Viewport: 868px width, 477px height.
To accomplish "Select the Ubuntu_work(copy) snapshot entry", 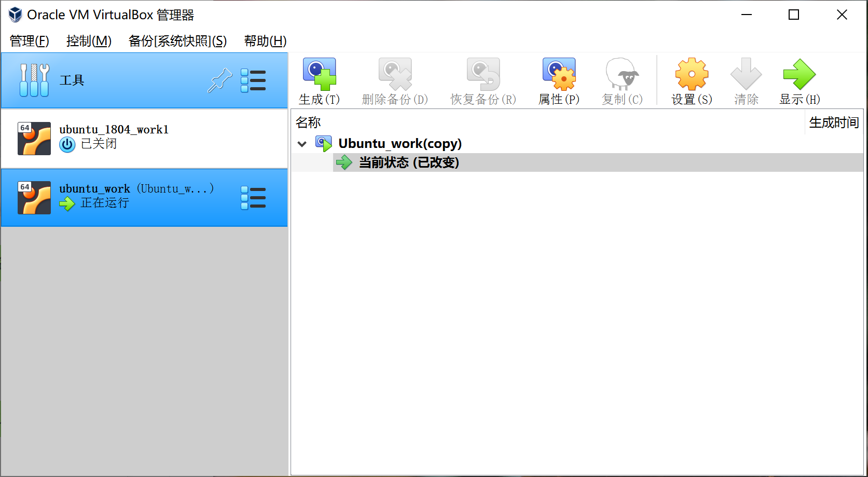I will [x=400, y=144].
